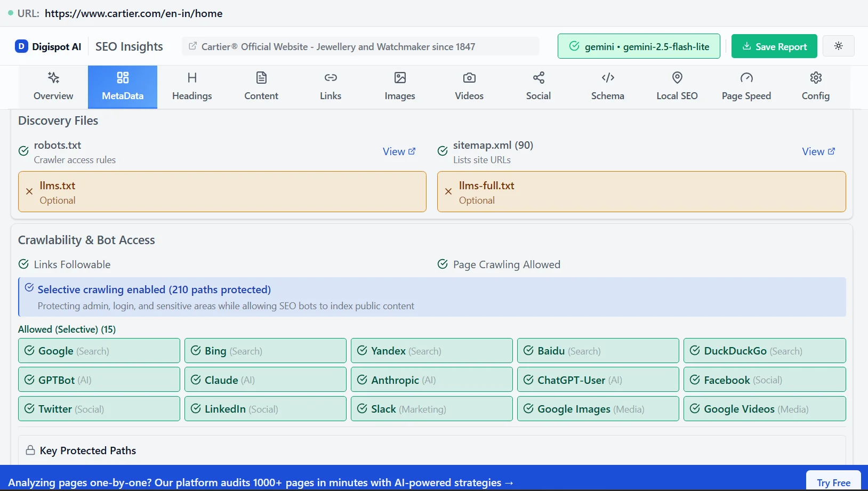The height and width of the screenshot is (491, 868).
Task: View the robots.txt file
Action: (398, 151)
